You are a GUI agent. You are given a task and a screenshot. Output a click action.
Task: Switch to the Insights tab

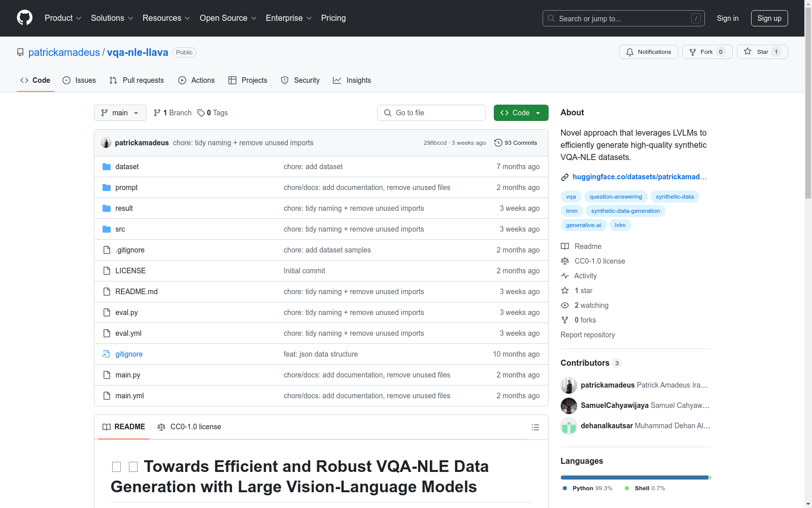click(352, 80)
